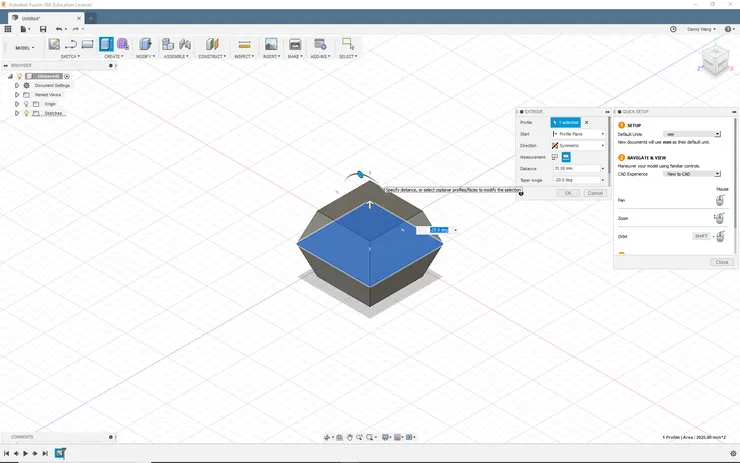The image size is (740, 463).
Task: Toggle Origin folder visibility lightbulb
Action: pos(26,104)
